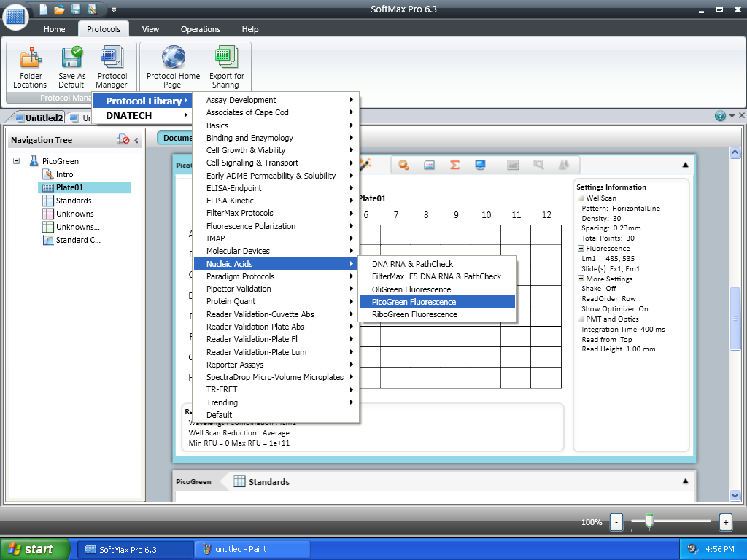Collapse the PicoGreen node in Navigation Tree
747x560 pixels.
coord(17,161)
